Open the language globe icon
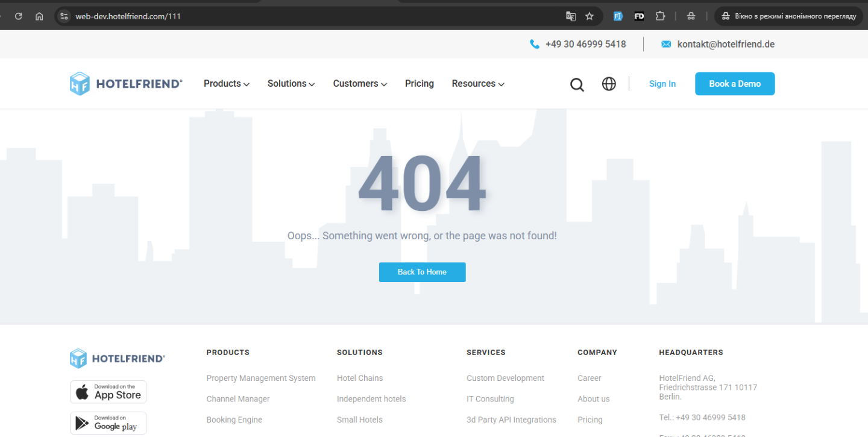This screenshot has width=868, height=437. click(x=609, y=84)
